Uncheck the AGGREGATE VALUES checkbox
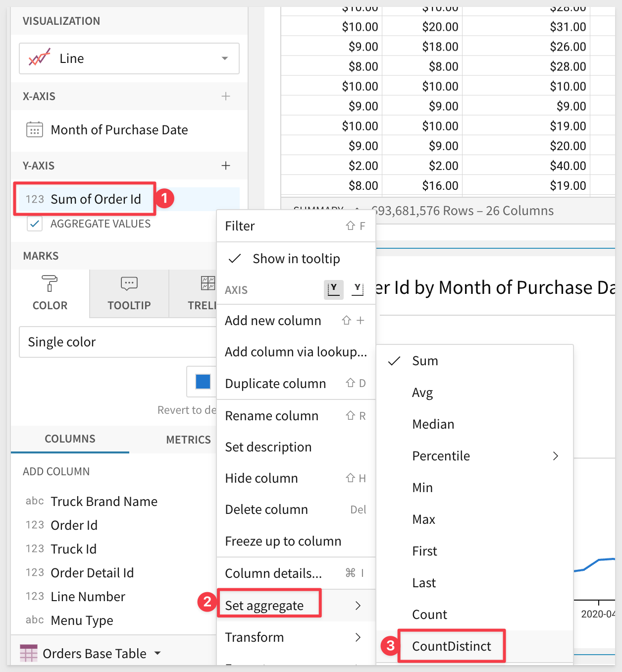Image resolution: width=622 pixels, height=672 pixels. tap(35, 224)
